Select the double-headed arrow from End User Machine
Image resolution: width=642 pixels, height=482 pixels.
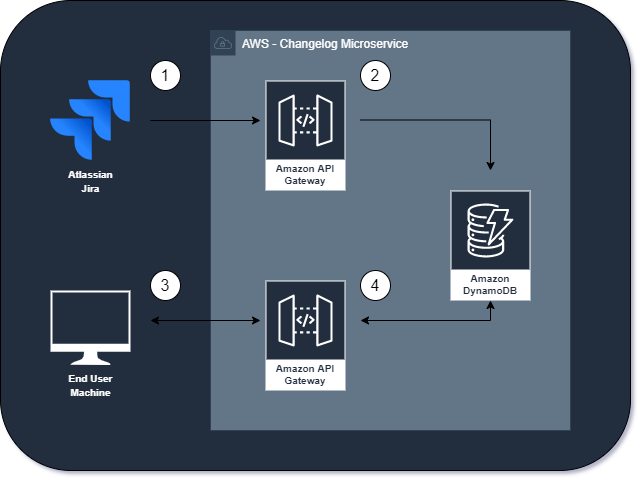click(x=205, y=320)
